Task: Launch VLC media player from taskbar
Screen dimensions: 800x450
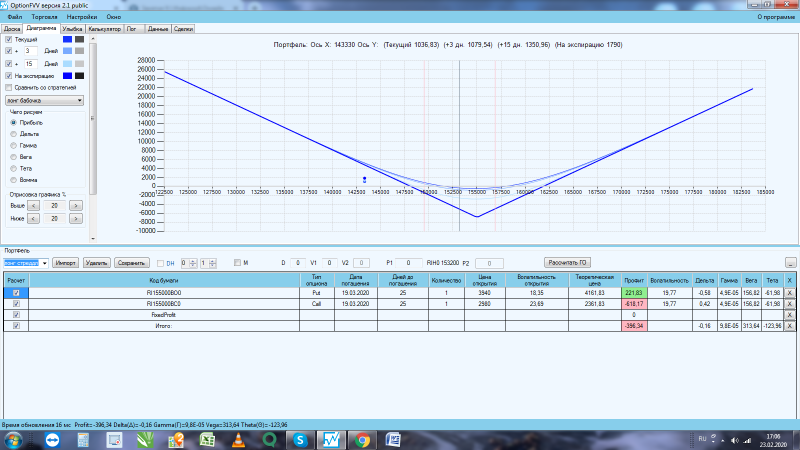Action: tap(238, 440)
